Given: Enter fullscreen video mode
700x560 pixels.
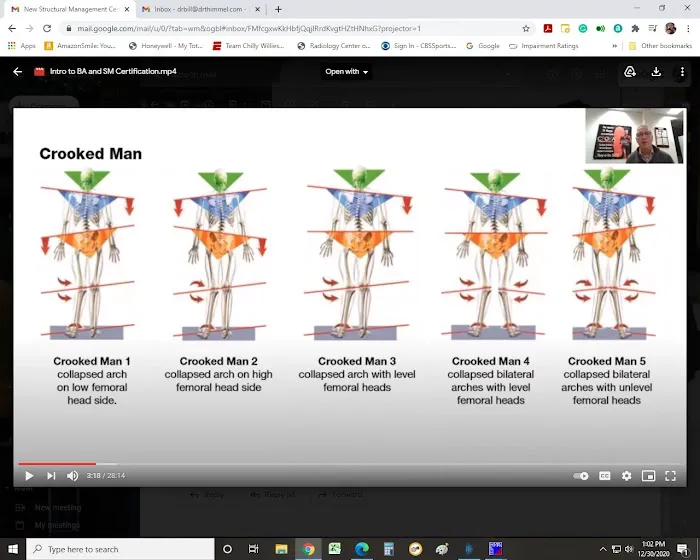Looking at the screenshot, I should point(671,476).
